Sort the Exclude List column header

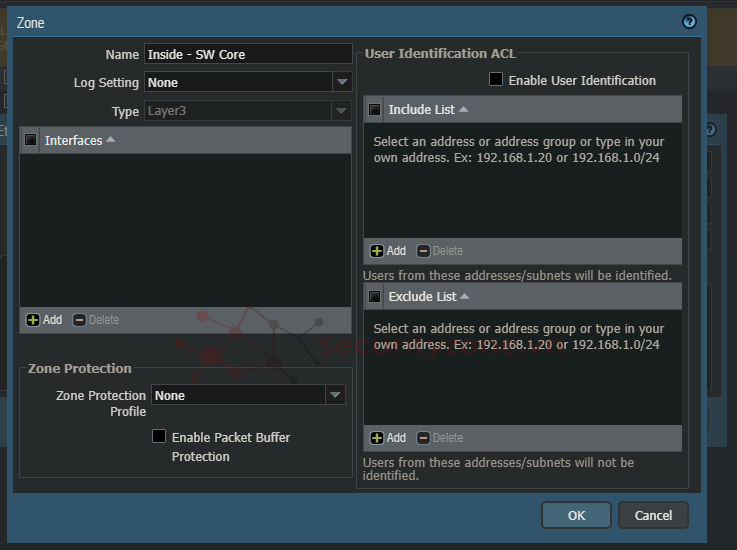pos(464,296)
